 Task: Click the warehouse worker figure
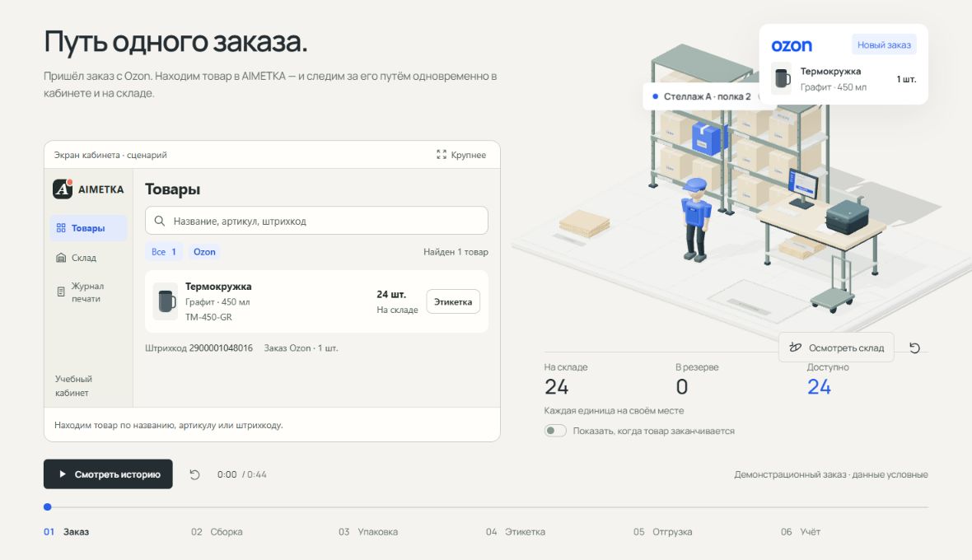pos(695,219)
